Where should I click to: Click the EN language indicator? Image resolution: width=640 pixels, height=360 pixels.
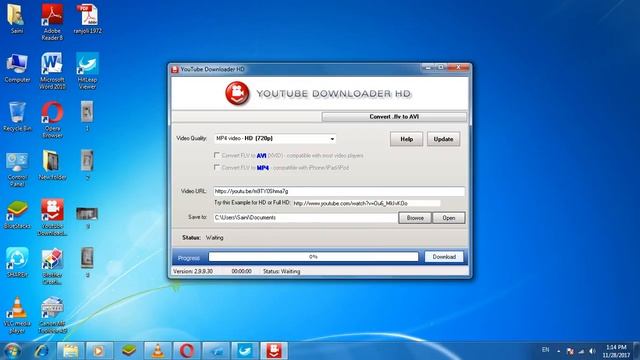coord(546,350)
